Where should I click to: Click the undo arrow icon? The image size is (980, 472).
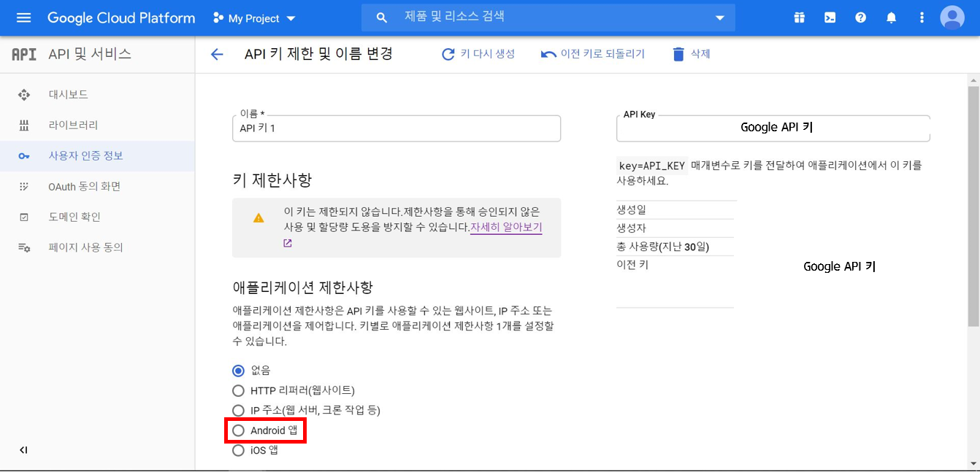(548, 55)
